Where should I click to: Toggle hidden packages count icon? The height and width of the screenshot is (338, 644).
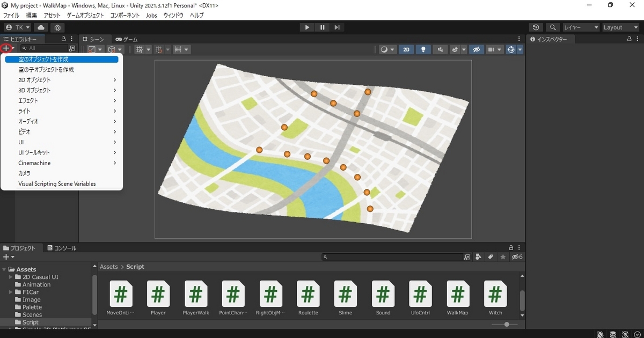click(x=517, y=258)
